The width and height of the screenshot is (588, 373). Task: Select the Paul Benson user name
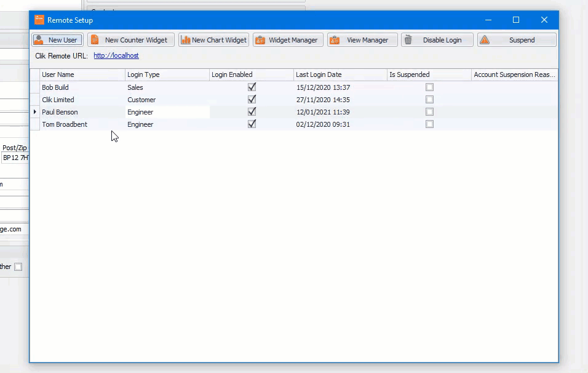coord(60,112)
